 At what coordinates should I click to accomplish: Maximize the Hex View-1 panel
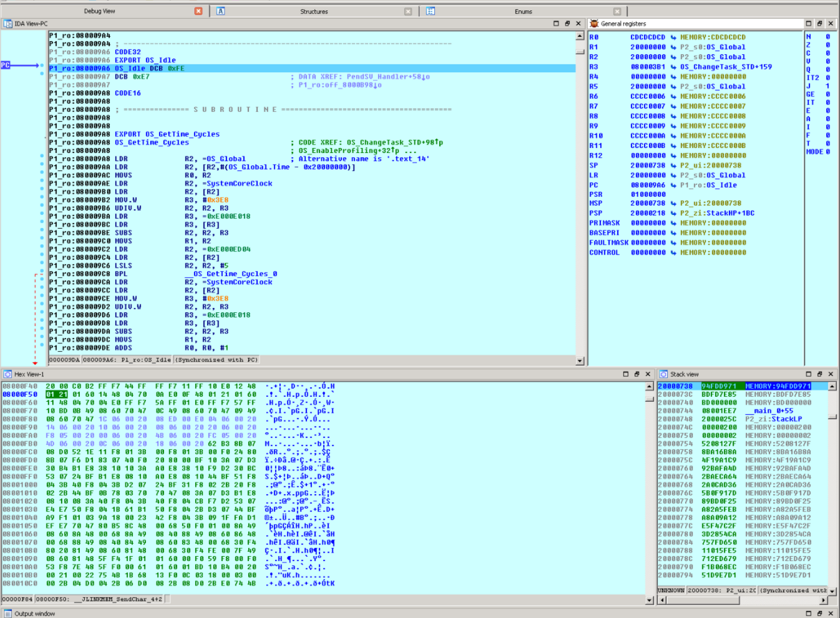[625, 374]
